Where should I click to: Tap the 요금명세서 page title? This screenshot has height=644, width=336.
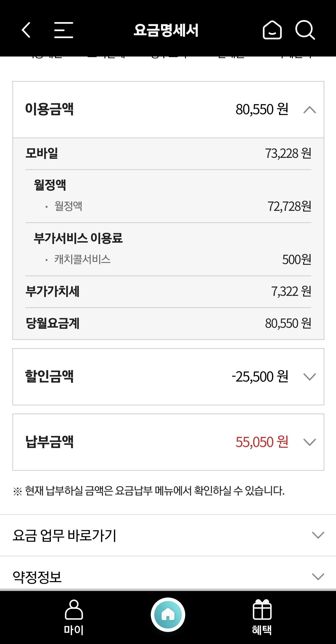coord(166,30)
